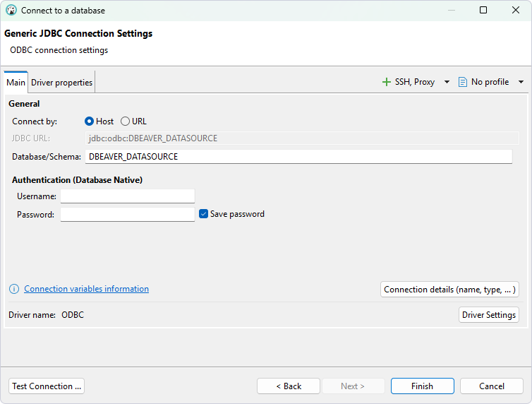532x404 pixels.
Task: Click the profile document icon
Action: click(x=462, y=82)
